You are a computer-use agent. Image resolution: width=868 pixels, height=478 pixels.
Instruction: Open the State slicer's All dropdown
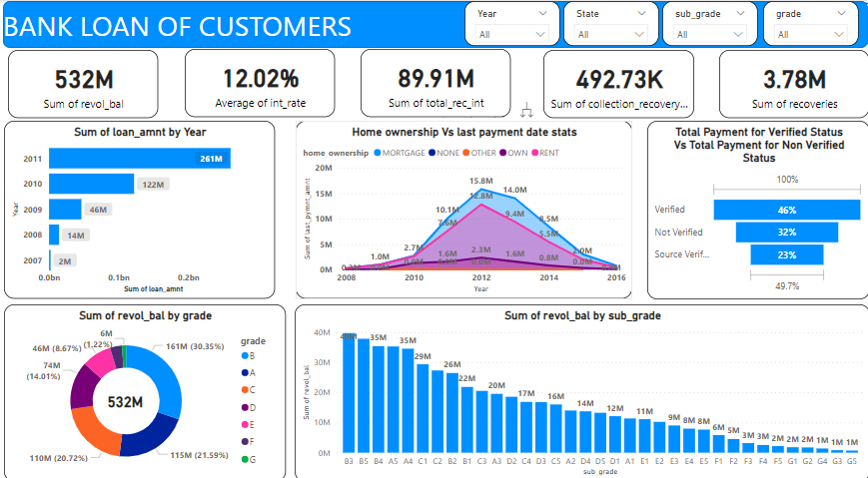(x=611, y=34)
